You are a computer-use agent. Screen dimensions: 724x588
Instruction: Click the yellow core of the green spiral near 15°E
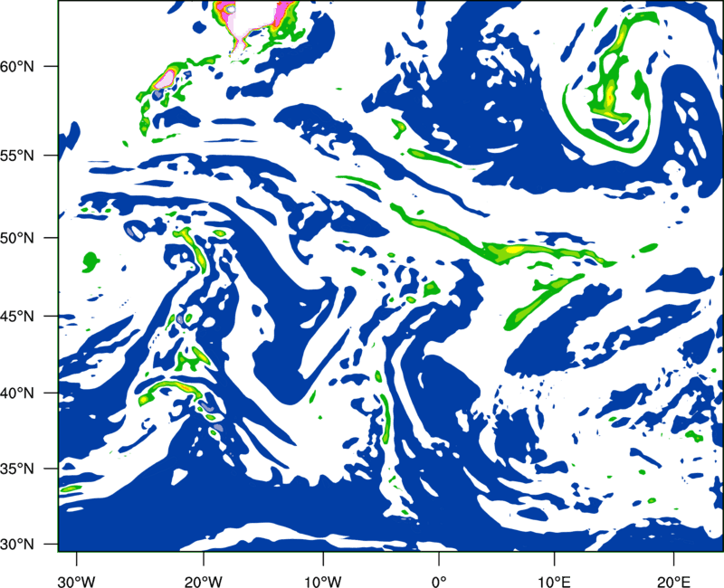pos(609,96)
